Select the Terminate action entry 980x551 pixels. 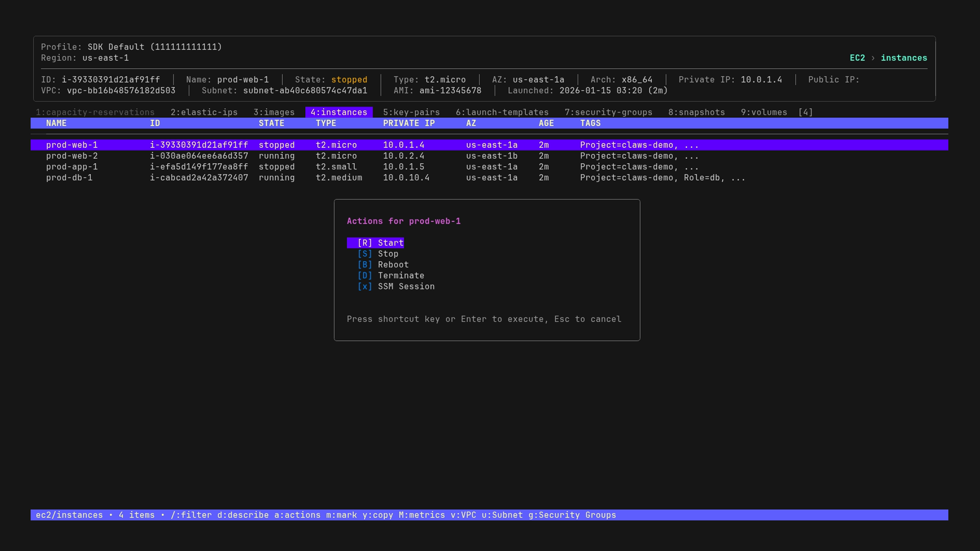pos(390,275)
